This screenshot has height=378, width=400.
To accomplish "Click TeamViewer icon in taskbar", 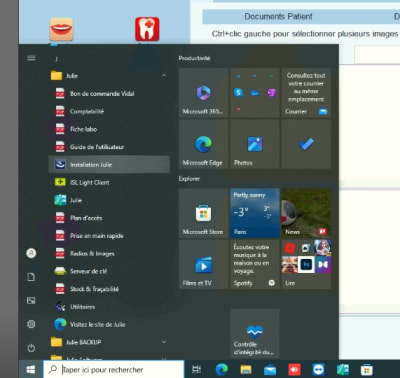I will [x=318, y=369].
